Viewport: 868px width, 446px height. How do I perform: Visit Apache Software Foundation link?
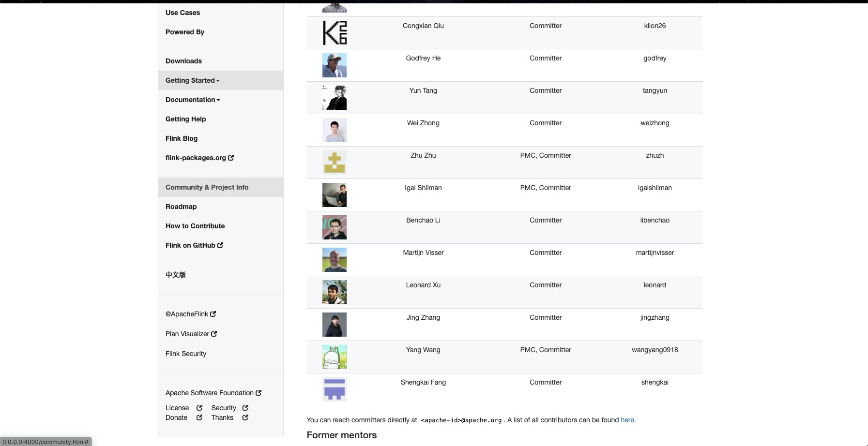tap(210, 393)
